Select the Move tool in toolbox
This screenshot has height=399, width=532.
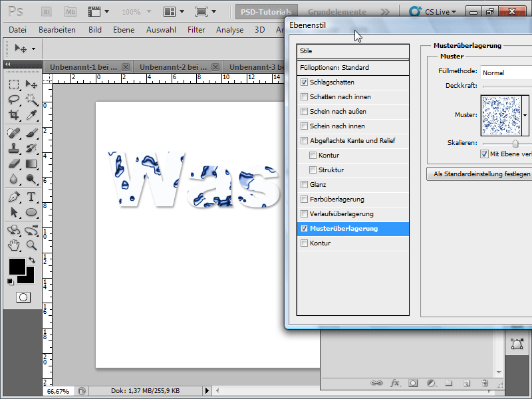(x=31, y=84)
